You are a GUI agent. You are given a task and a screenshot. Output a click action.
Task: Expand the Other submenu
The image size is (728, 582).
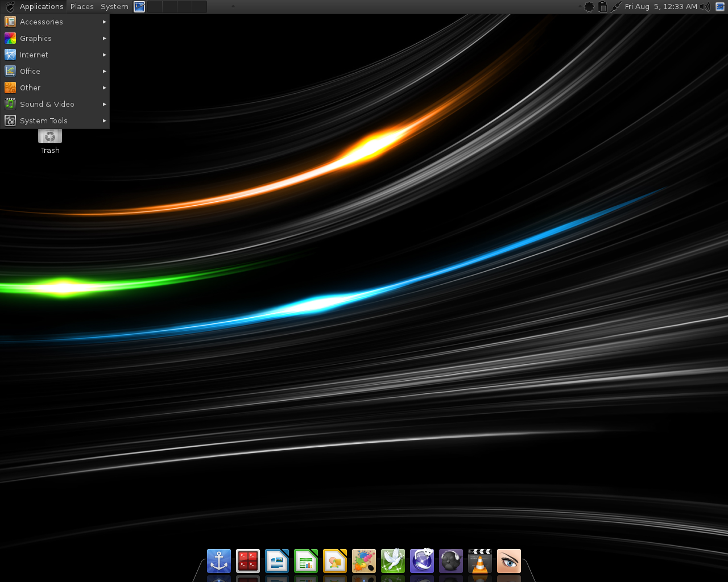pyautogui.click(x=55, y=88)
